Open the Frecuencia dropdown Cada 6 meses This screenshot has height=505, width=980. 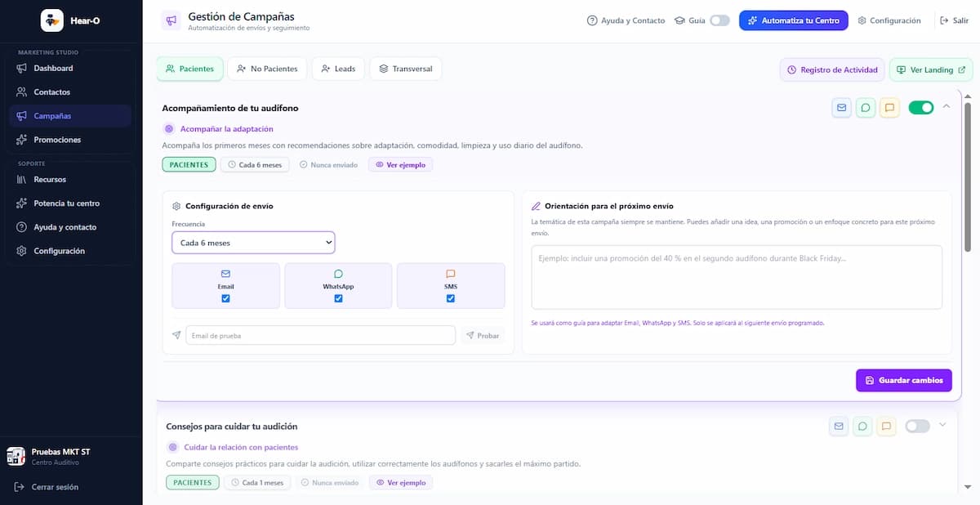[x=253, y=243]
